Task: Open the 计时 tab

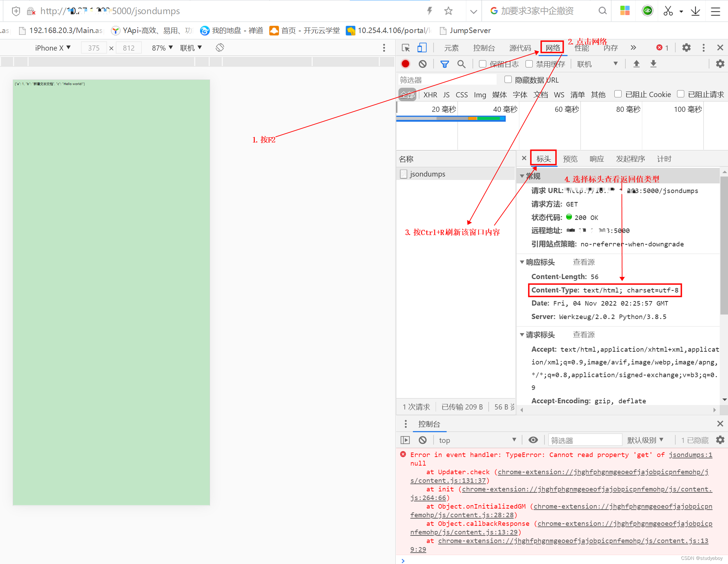Action: [x=664, y=159]
